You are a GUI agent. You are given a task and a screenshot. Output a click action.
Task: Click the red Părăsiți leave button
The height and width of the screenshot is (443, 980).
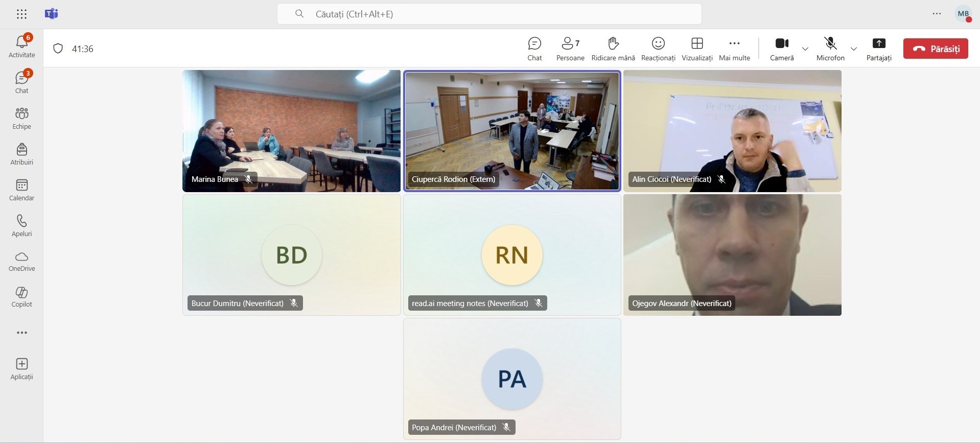point(935,49)
